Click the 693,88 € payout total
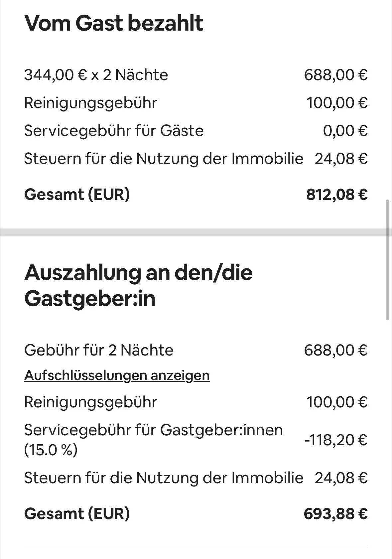The width and height of the screenshot is (392, 559). [x=336, y=513]
